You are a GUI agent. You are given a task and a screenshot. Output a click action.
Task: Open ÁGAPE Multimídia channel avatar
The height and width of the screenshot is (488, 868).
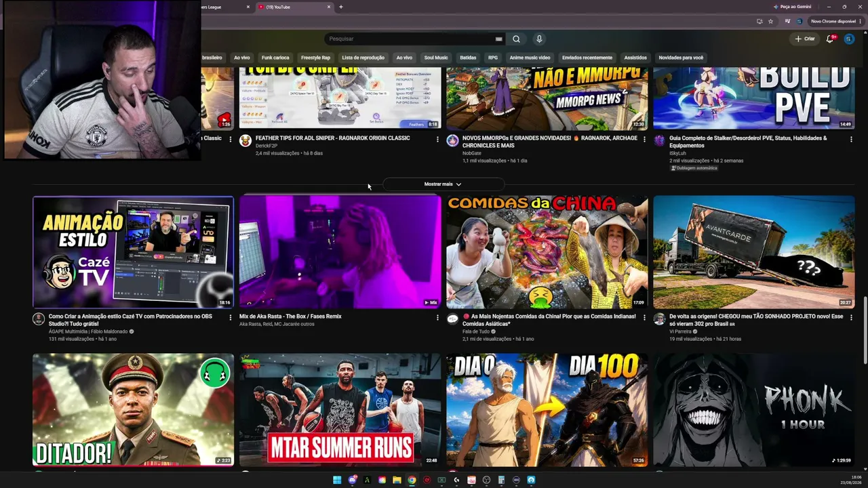[x=39, y=319]
